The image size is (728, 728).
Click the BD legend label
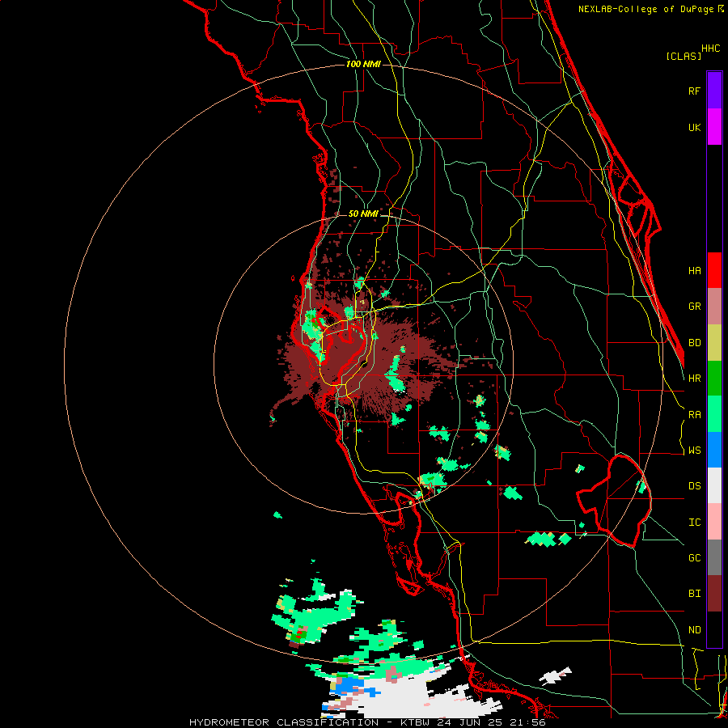[x=694, y=343]
